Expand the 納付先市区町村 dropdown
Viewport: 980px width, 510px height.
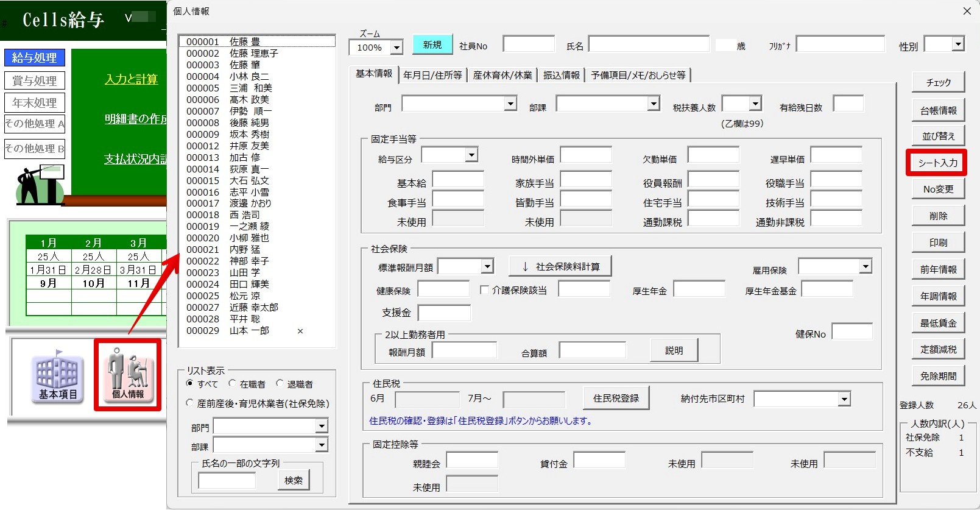click(844, 400)
